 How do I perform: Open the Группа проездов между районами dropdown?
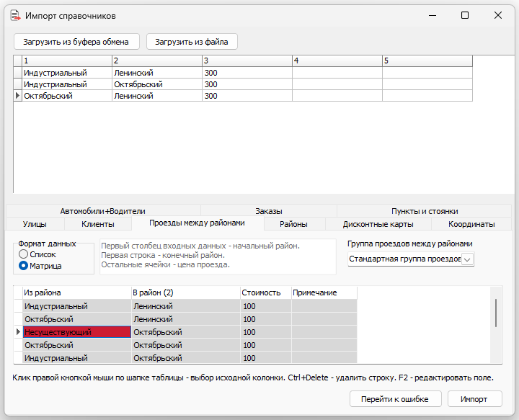467,259
